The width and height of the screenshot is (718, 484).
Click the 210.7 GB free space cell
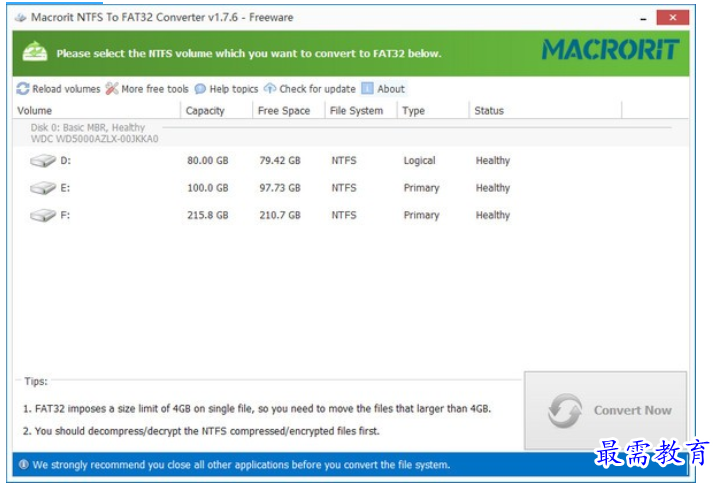[280, 215]
